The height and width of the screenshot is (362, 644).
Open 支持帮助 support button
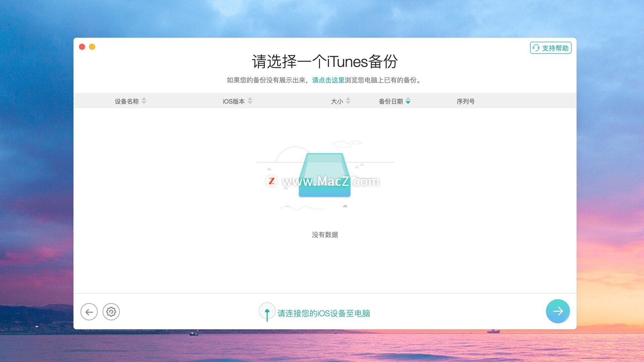pyautogui.click(x=550, y=48)
